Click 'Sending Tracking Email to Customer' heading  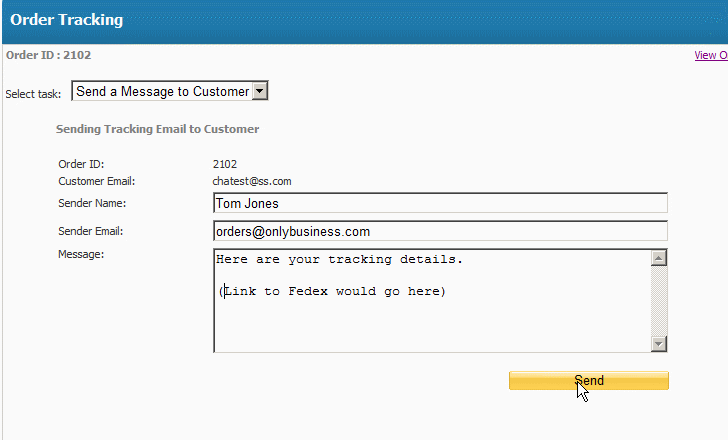pos(157,129)
